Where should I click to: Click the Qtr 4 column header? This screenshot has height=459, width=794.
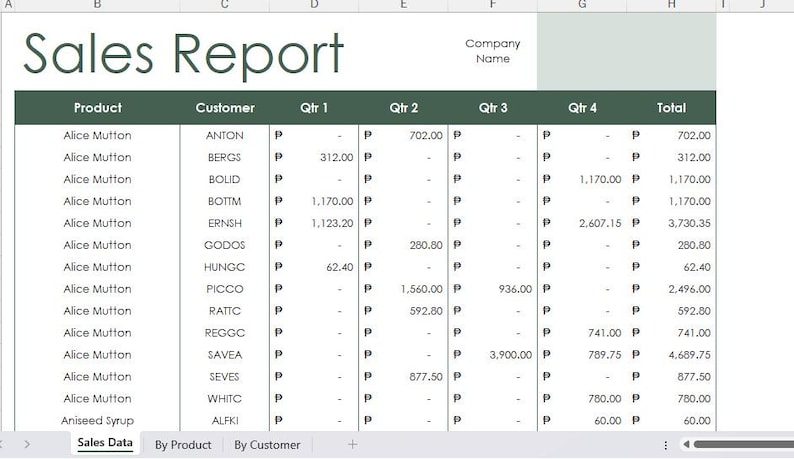pos(582,108)
